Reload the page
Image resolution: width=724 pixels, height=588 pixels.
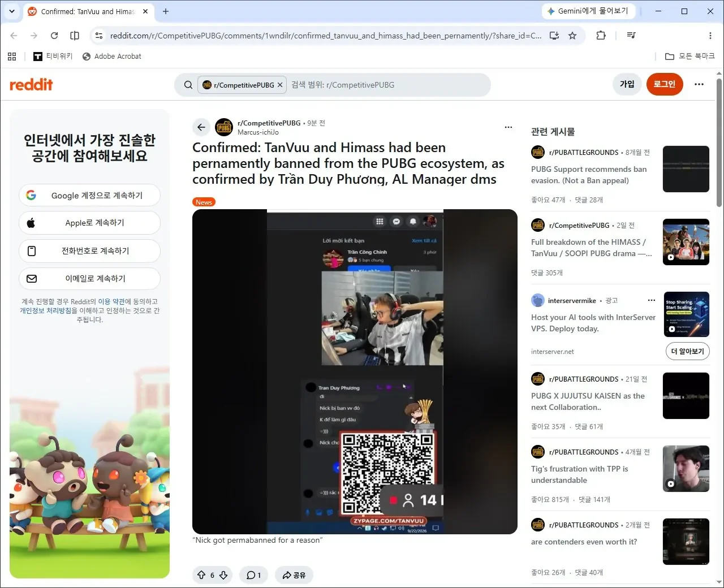(x=54, y=36)
